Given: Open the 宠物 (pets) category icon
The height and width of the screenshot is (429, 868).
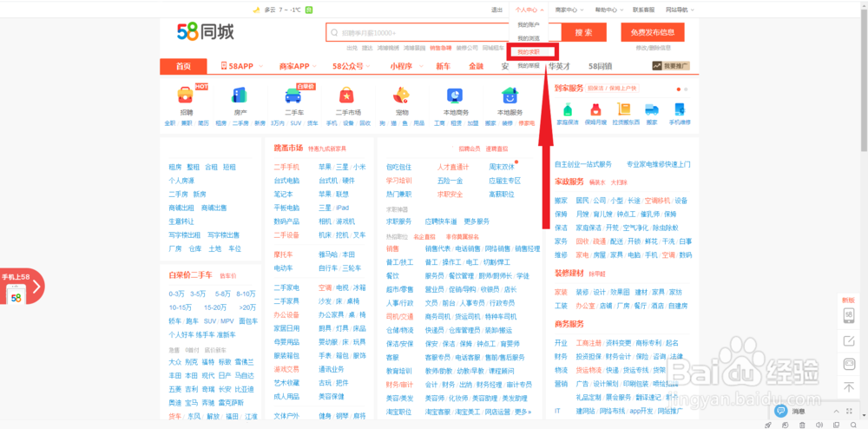Looking at the screenshot, I should coord(401,96).
